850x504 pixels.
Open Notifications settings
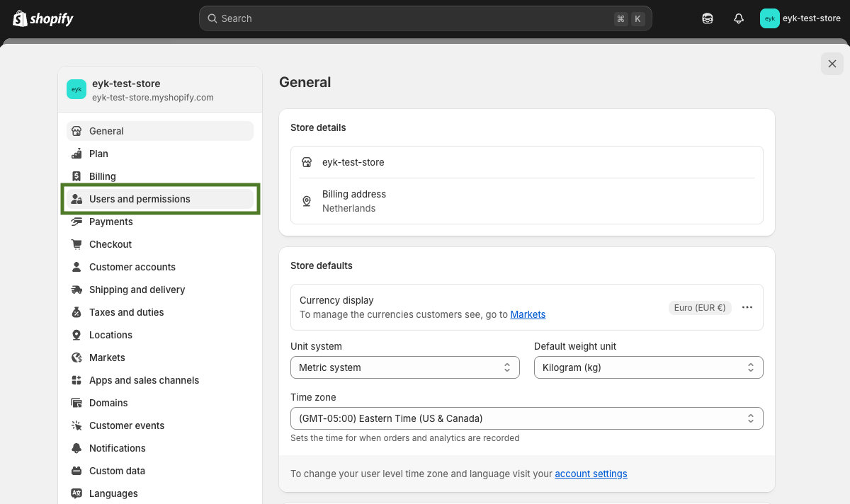[x=160, y=448]
